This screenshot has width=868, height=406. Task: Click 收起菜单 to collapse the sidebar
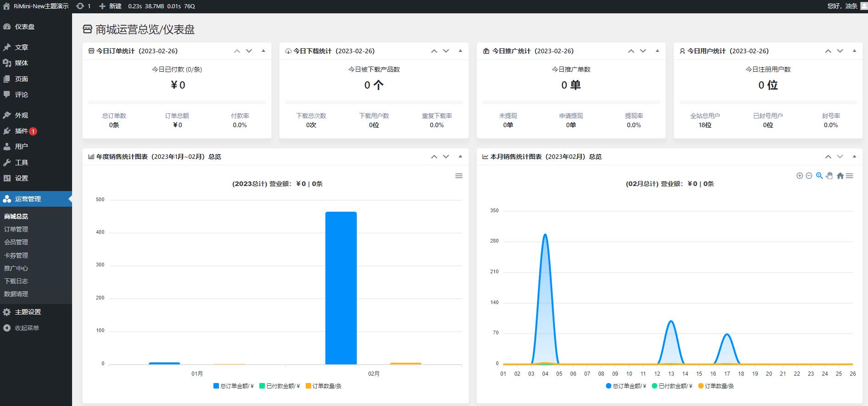tap(27, 328)
